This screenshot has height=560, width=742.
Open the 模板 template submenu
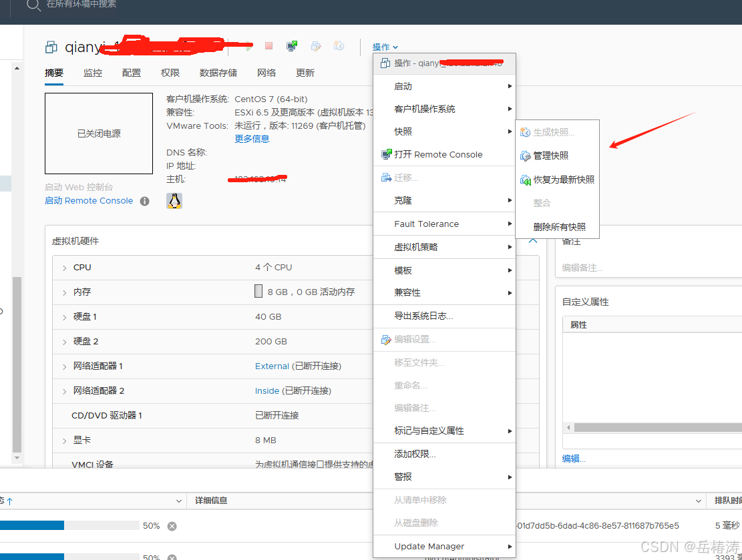[x=444, y=270]
